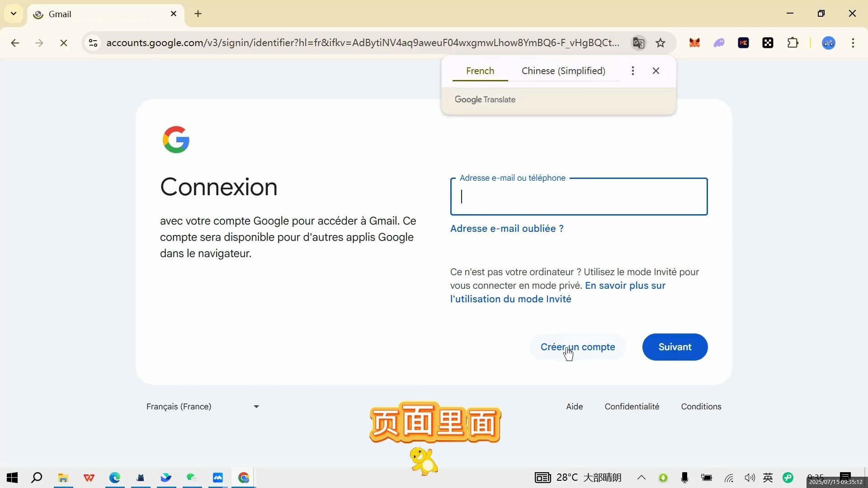Open the Adresse e-mail oubliée link
This screenshot has height=488, width=868.
pyautogui.click(x=506, y=229)
